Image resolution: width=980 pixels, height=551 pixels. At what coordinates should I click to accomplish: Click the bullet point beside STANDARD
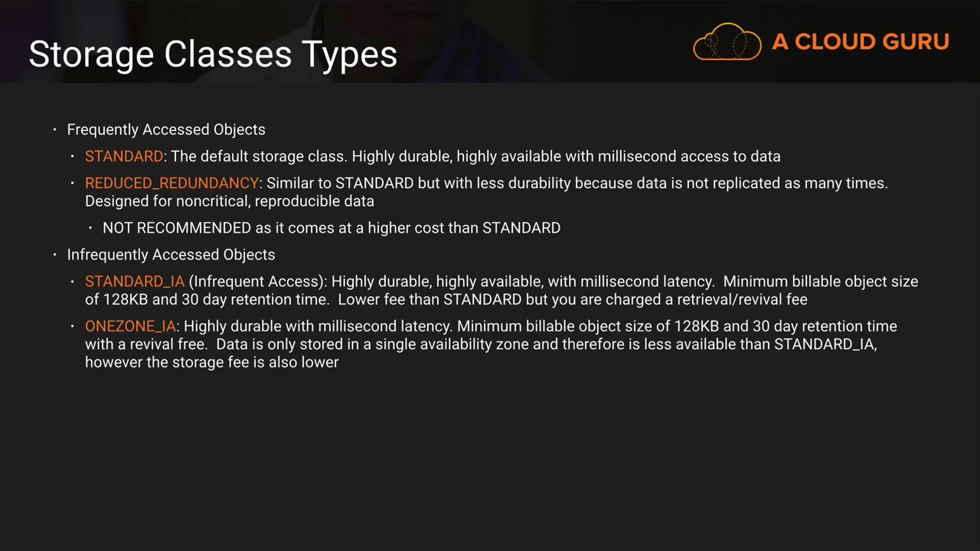(73, 156)
